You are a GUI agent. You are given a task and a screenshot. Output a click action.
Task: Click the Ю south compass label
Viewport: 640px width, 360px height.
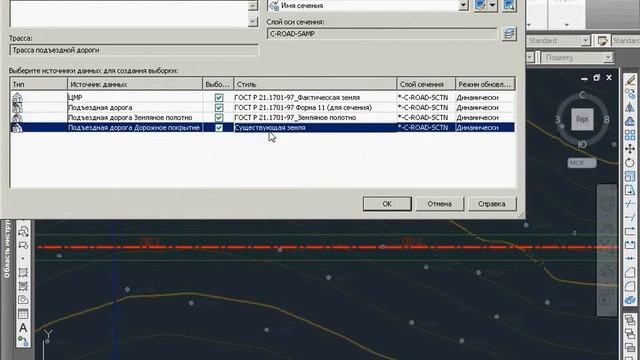(582, 144)
